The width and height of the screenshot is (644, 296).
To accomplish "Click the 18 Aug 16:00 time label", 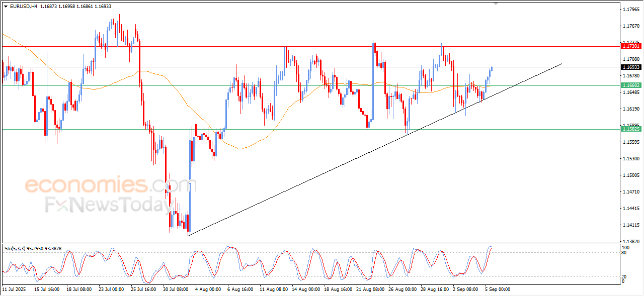I will 338,289.
